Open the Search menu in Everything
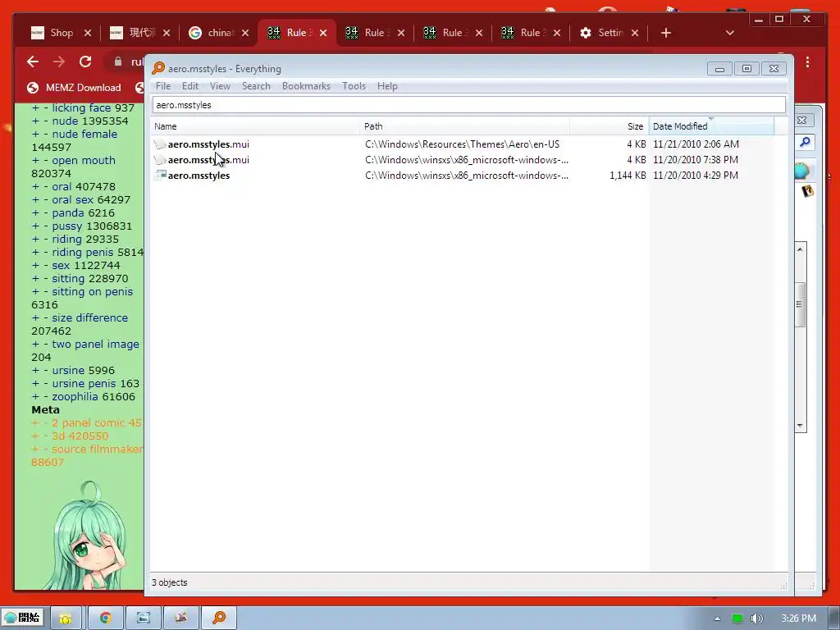This screenshot has width=840, height=630. coord(256,86)
